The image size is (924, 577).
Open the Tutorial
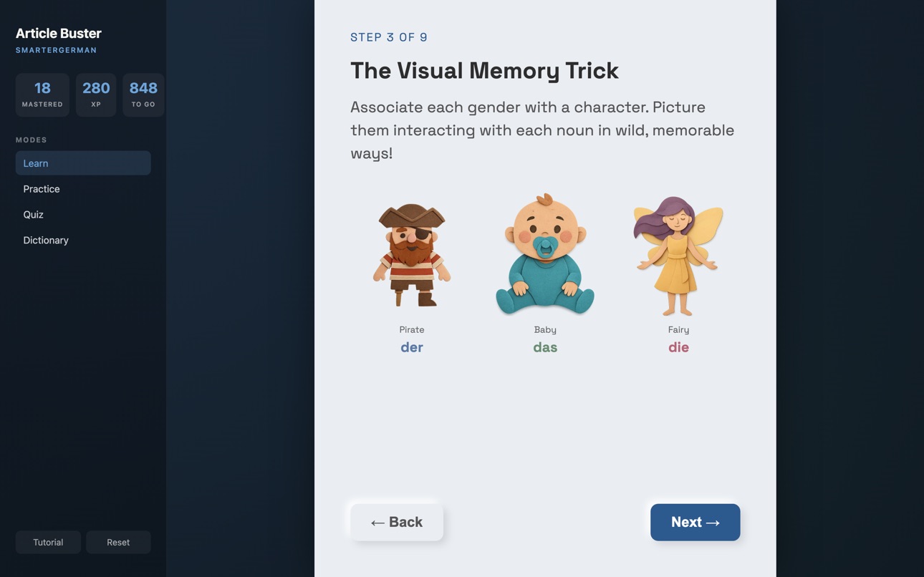[x=48, y=543]
